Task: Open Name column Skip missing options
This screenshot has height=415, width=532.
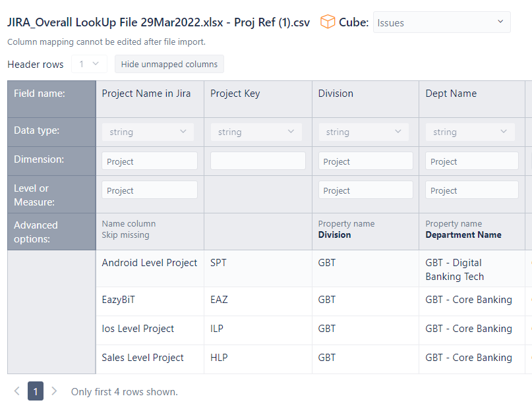Action: tap(129, 229)
